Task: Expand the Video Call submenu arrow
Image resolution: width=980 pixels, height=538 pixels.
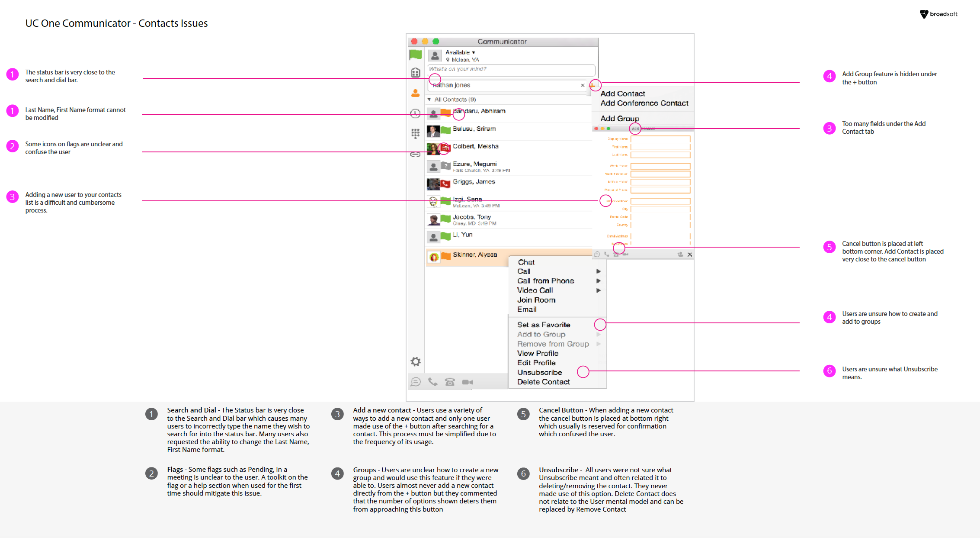Action: point(599,290)
